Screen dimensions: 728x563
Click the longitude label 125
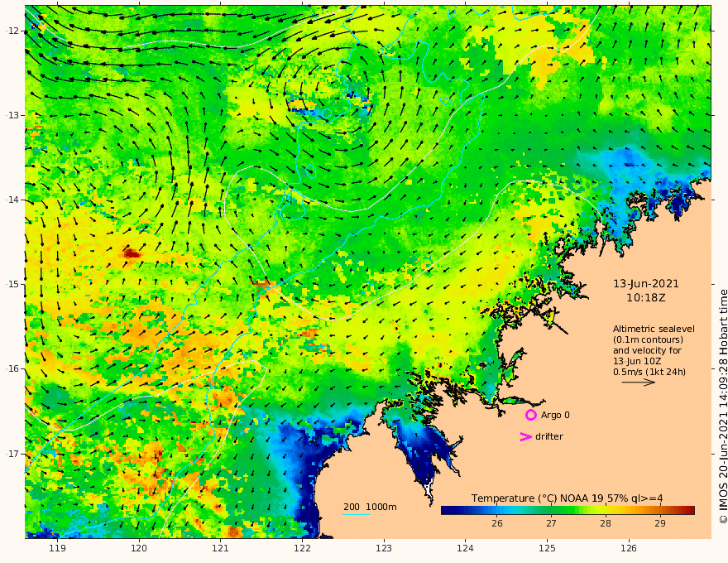pos(547,549)
